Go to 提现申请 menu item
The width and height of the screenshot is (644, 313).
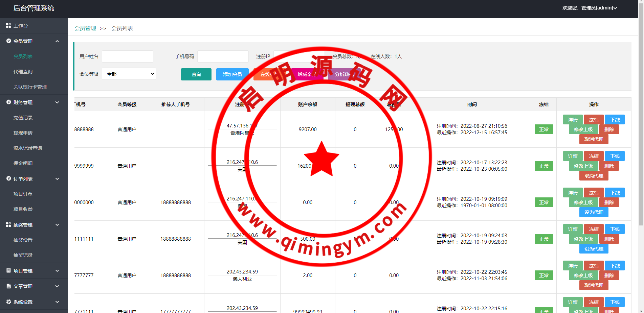tap(23, 133)
